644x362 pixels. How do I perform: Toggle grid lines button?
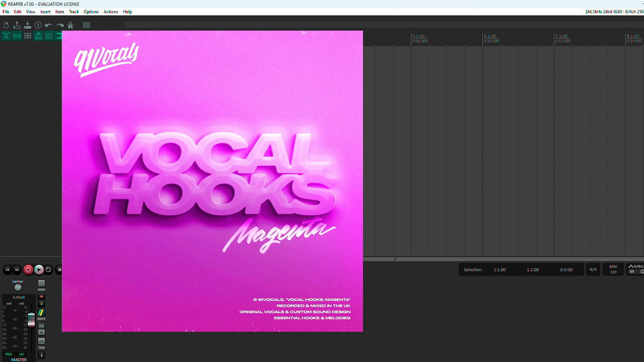(x=49, y=36)
